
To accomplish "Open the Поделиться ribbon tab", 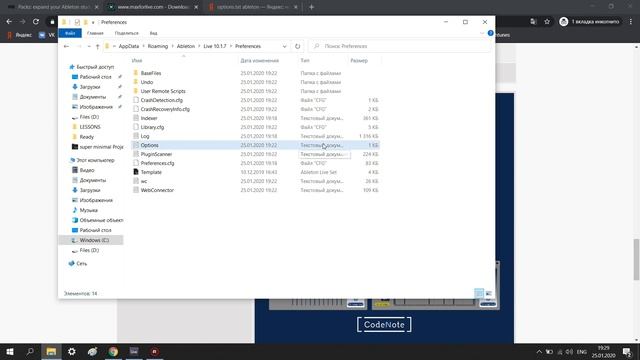I will click(x=127, y=33).
